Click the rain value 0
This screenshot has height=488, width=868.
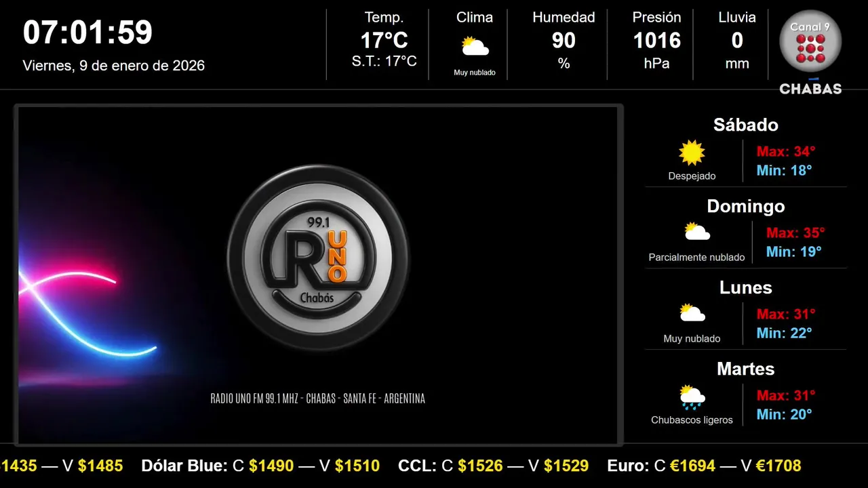click(x=737, y=41)
